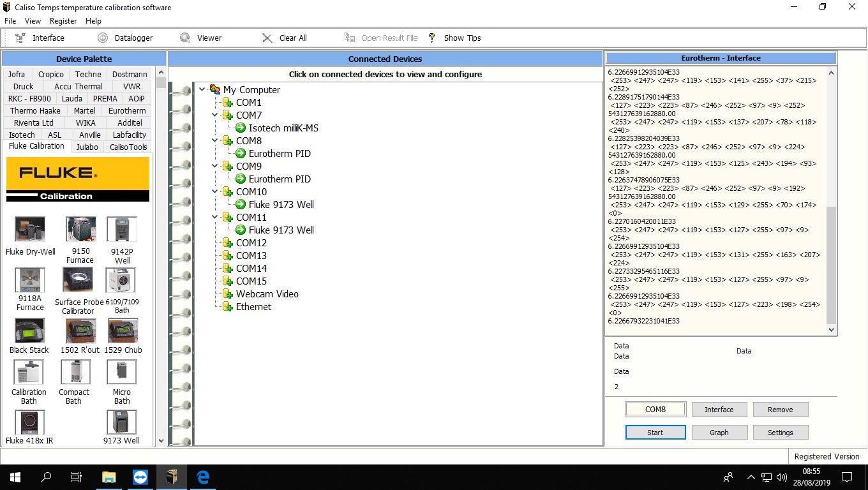The image size is (868, 490).
Task: Select the Black Stack device icon
Action: [30, 330]
